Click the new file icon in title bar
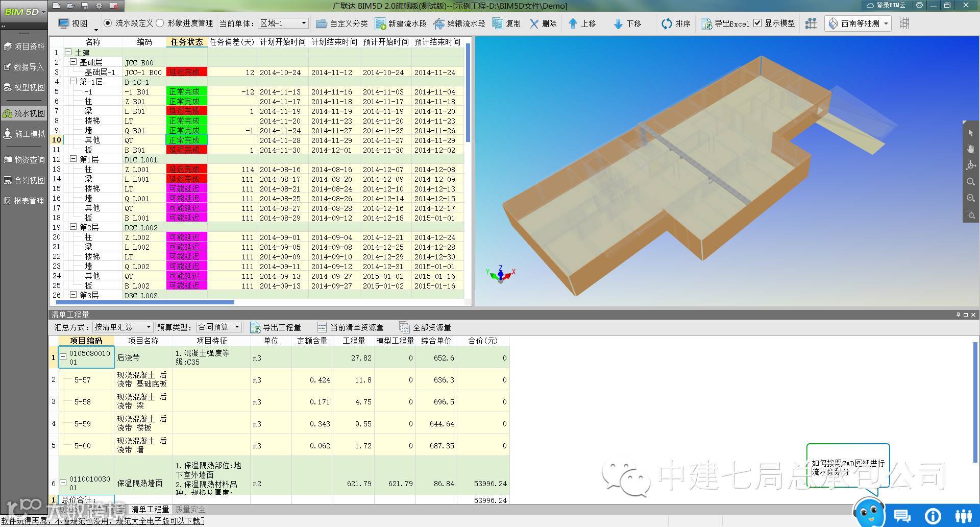980x527 pixels. 57,6
